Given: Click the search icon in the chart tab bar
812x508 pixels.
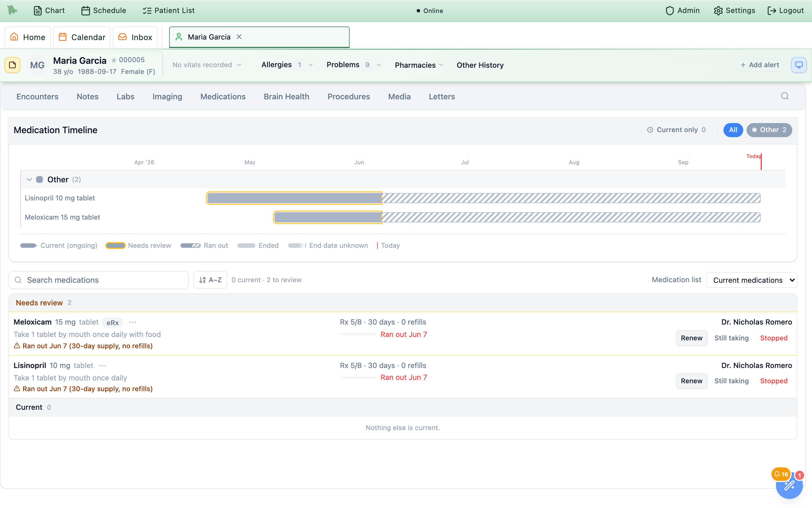Looking at the screenshot, I should click(785, 97).
